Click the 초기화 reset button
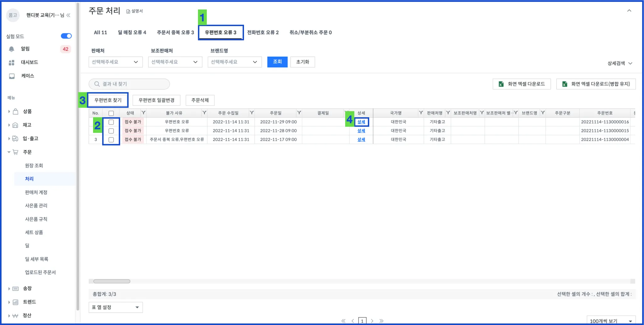Screen dimensions: 644x325 click(303, 62)
